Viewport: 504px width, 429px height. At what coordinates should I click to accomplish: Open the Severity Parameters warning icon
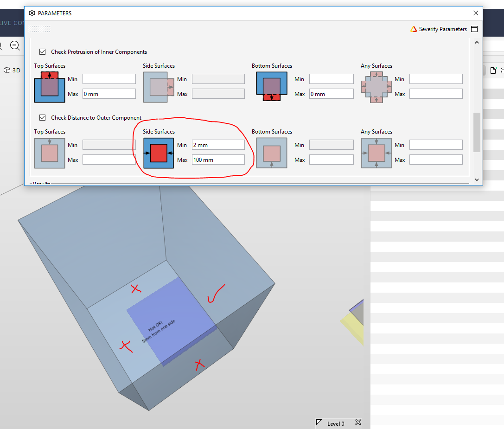pos(414,29)
